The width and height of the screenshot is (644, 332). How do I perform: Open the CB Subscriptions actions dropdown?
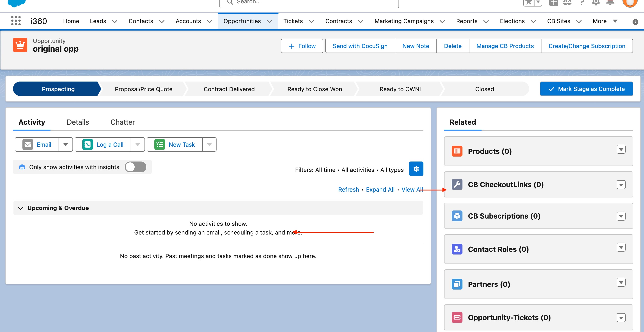click(621, 216)
